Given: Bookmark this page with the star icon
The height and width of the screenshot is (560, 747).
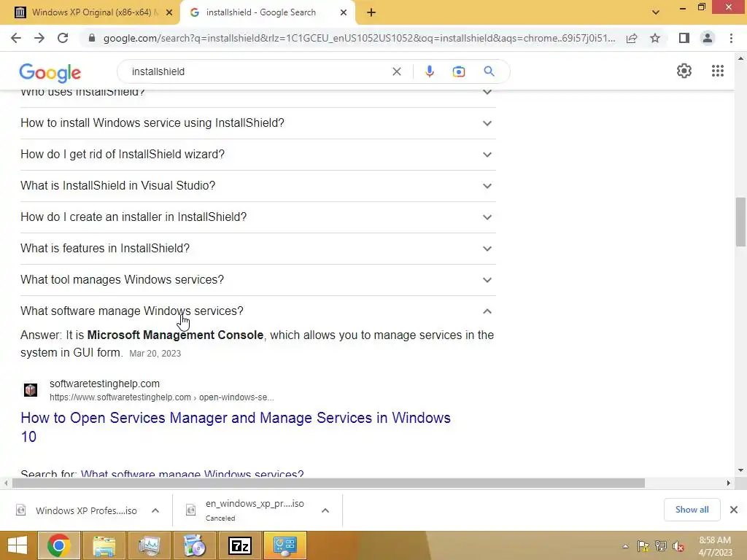Looking at the screenshot, I should (655, 38).
